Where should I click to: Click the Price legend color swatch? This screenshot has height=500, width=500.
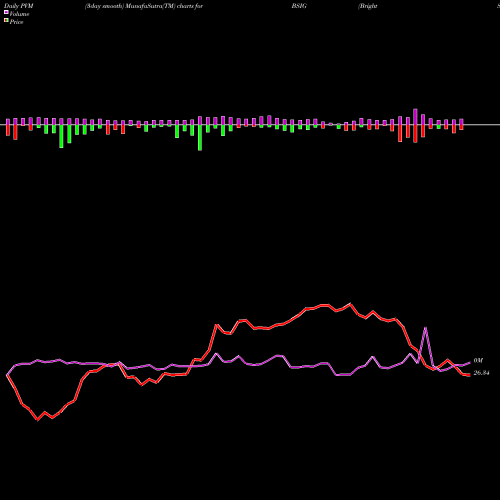pyautogui.click(x=6, y=21)
